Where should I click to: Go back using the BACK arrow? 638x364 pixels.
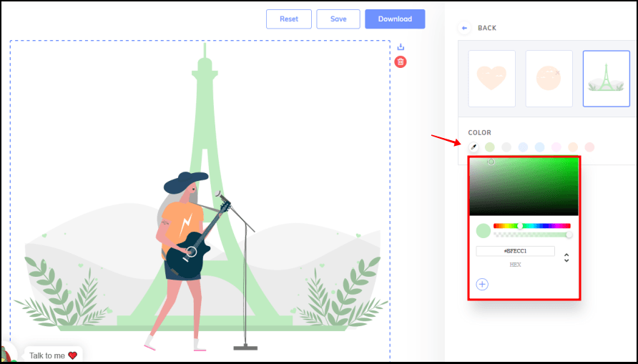tap(464, 28)
